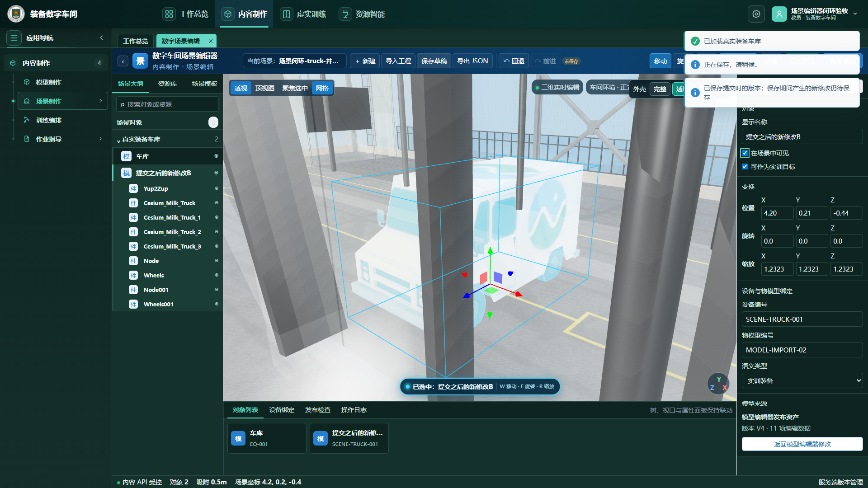Expand the 场景制作 sidebar item

click(x=101, y=101)
